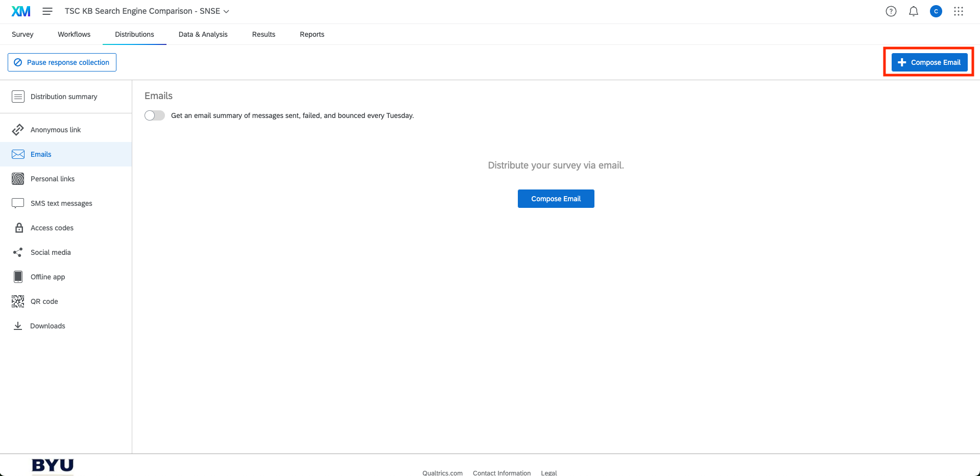The width and height of the screenshot is (980, 476).
Task: Toggle weekly email summary switch
Action: coord(155,115)
